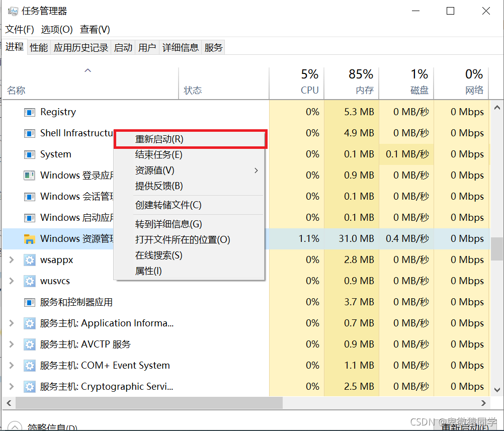Screen dimensions: 504x431
Task: Expand 服务主机: COM+ Event System group
Action: tap(12, 366)
